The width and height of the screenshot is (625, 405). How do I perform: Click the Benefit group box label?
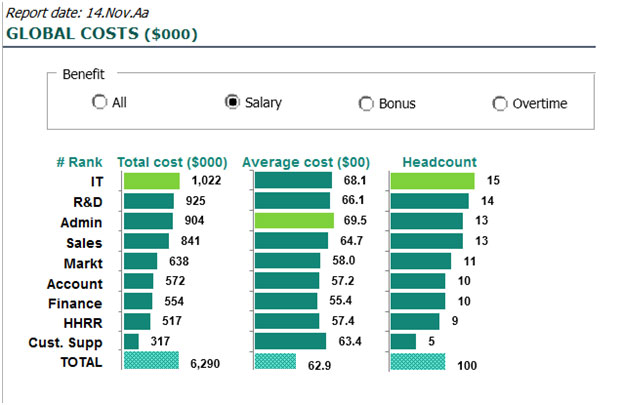click(84, 74)
